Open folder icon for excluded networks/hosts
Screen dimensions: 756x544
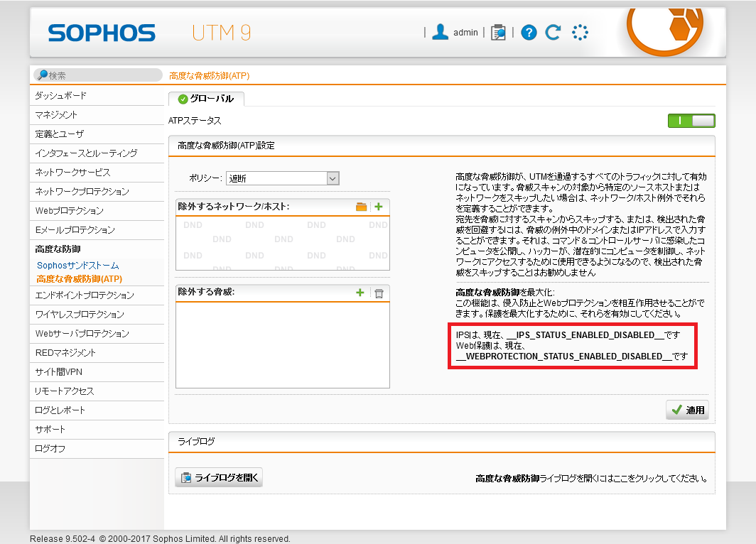tap(361, 207)
